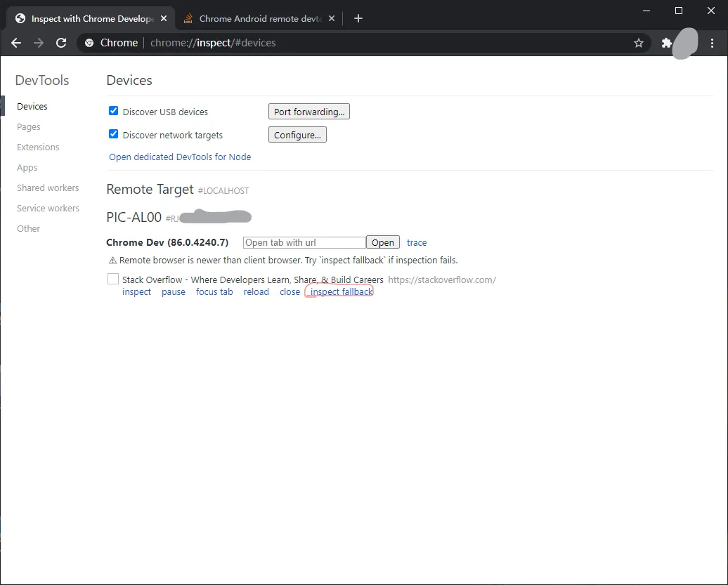Click the trace link
728x585 pixels.
click(417, 242)
